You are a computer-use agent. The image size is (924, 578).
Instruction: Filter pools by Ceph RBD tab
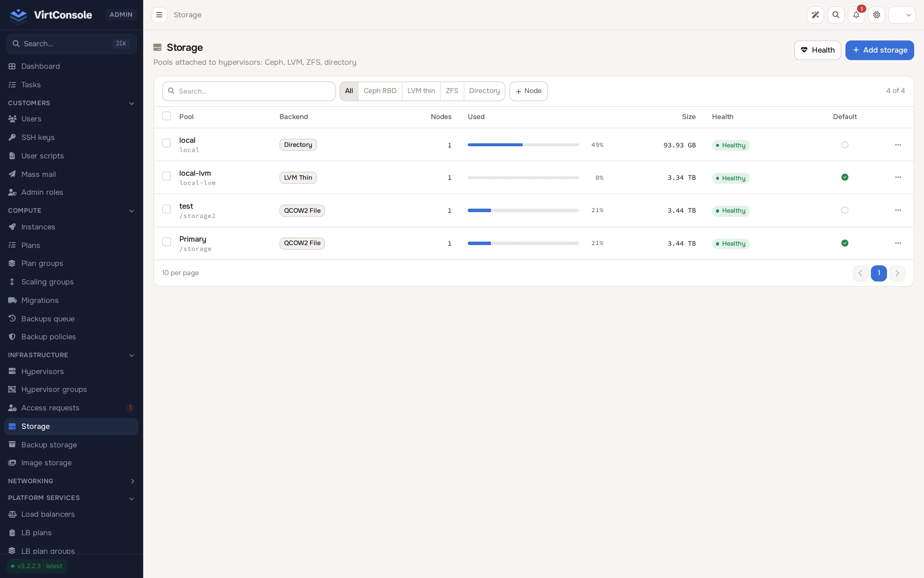point(380,91)
